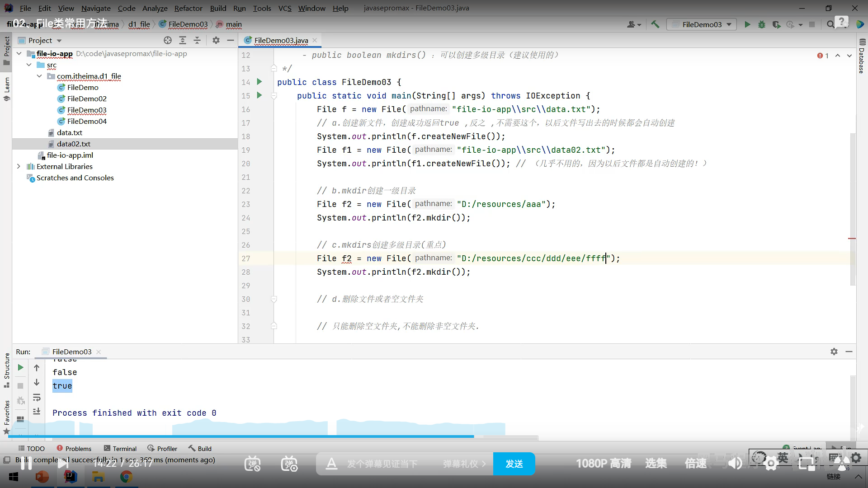This screenshot has height=488, width=868.
Task: Expand External Libraries tree node
Action: coord(19,166)
